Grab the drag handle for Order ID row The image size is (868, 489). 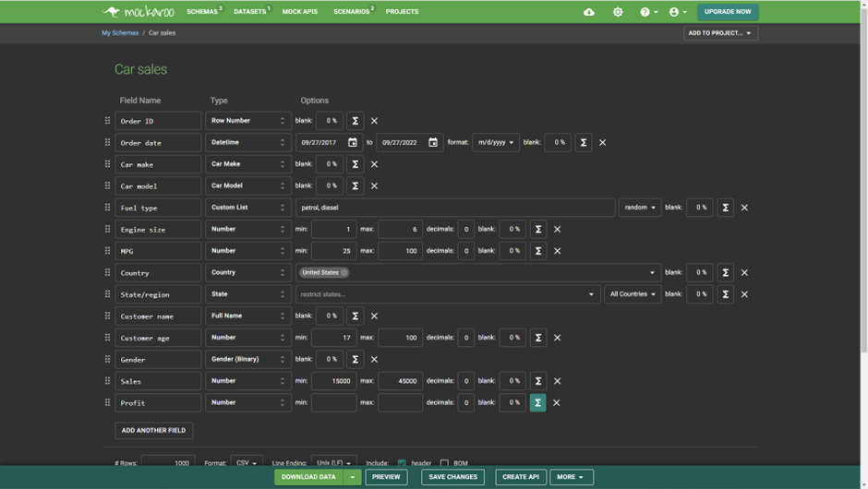[107, 121]
